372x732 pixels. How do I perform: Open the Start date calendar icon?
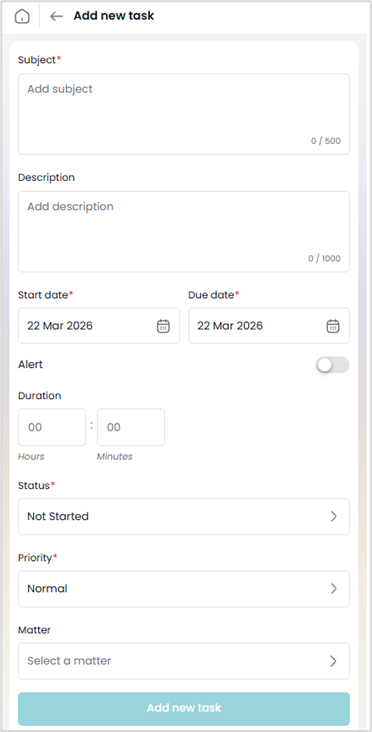click(x=163, y=326)
